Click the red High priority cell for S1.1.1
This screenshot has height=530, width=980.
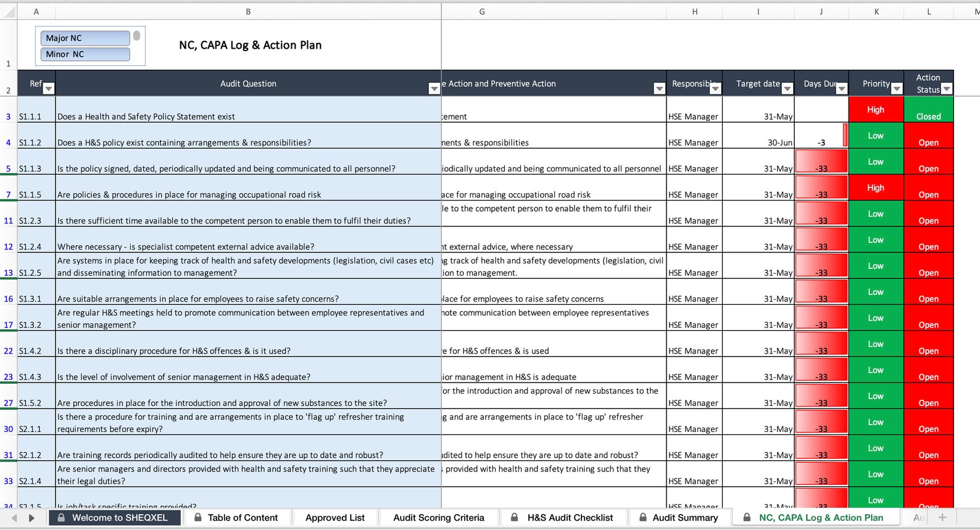tap(876, 109)
